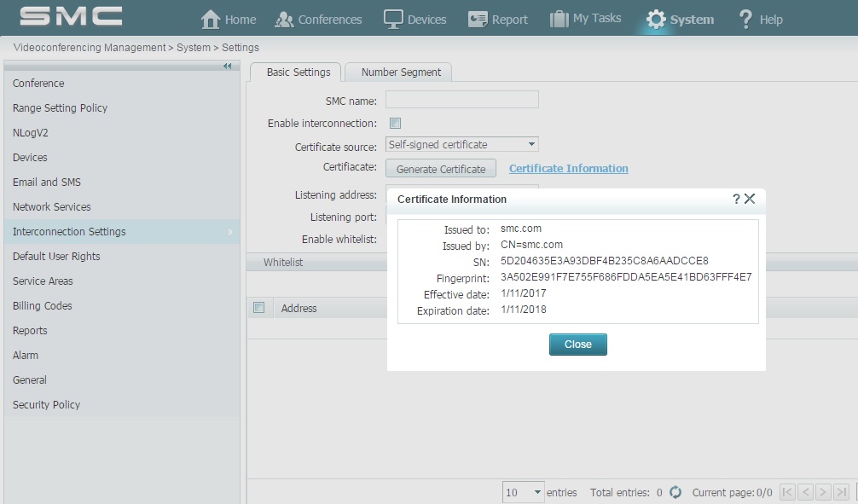Select Reports in left sidebar
Image resolution: width=858 pixels, height=504 pixels.
(x=121, y=331)
